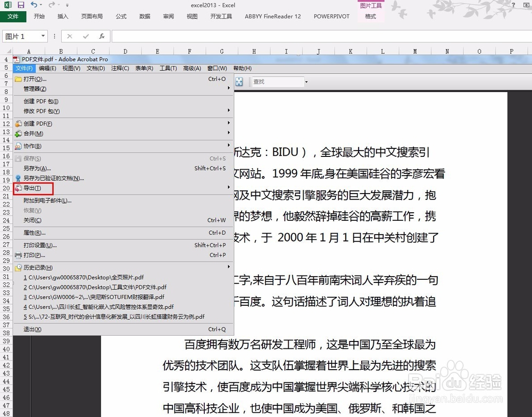
Task: Select column D header
Action: tap(125, 51)
